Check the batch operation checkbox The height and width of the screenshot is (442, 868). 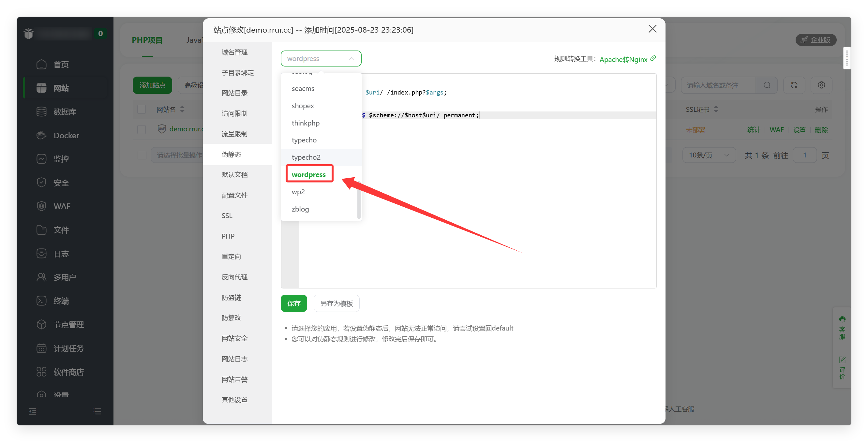coord(142,155)
